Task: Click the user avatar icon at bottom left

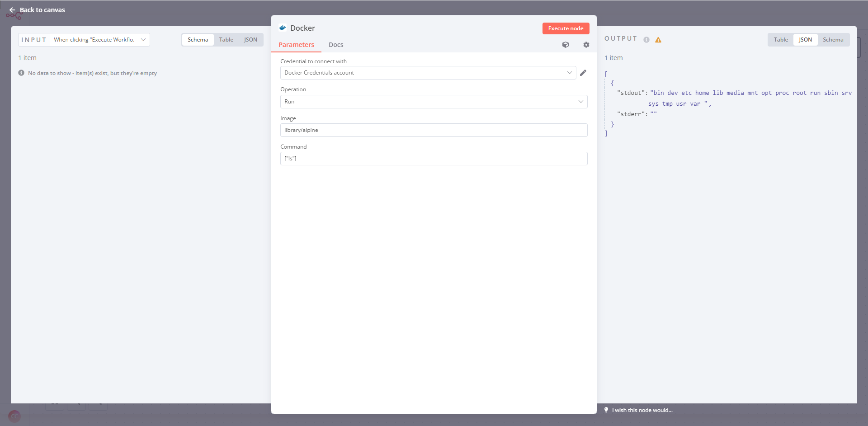Action: click(x=14, y=416)
